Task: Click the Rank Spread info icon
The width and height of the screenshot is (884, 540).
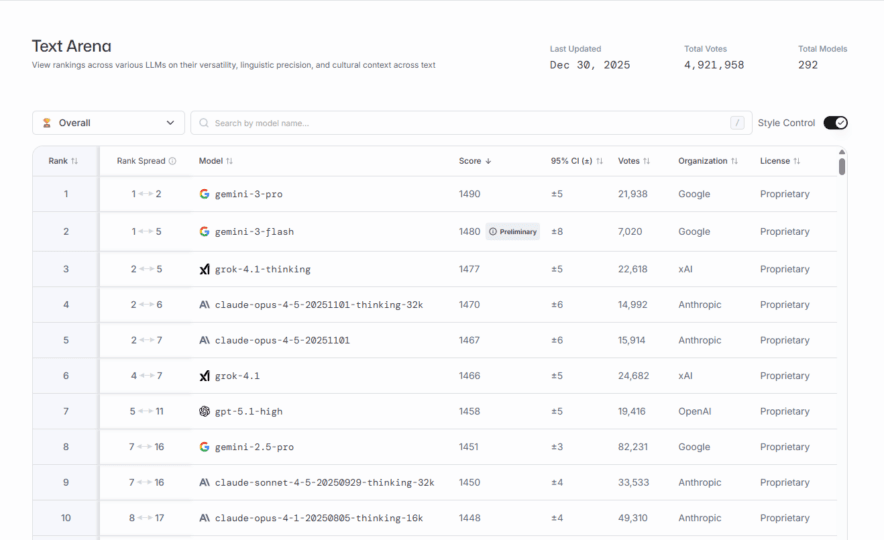Action: (172, 161)
